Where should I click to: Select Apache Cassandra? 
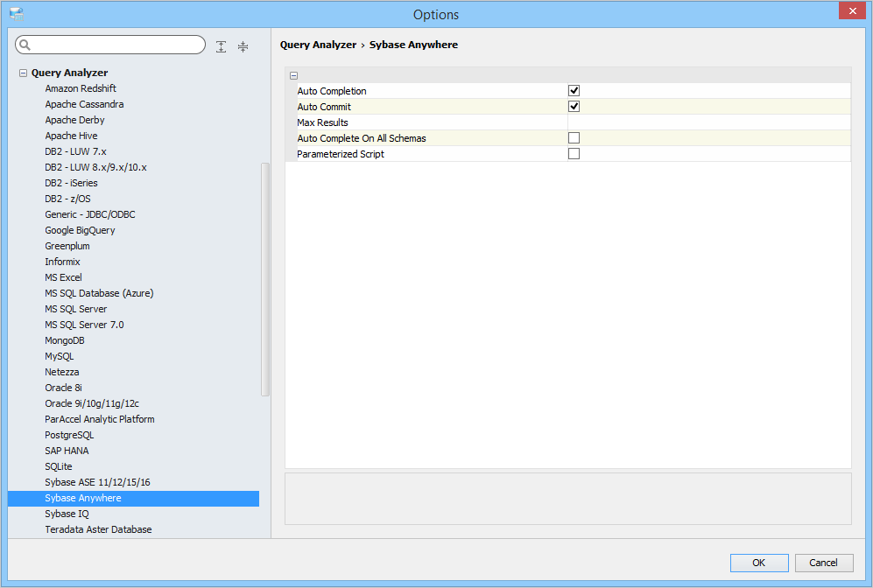(x=84, y=104)
